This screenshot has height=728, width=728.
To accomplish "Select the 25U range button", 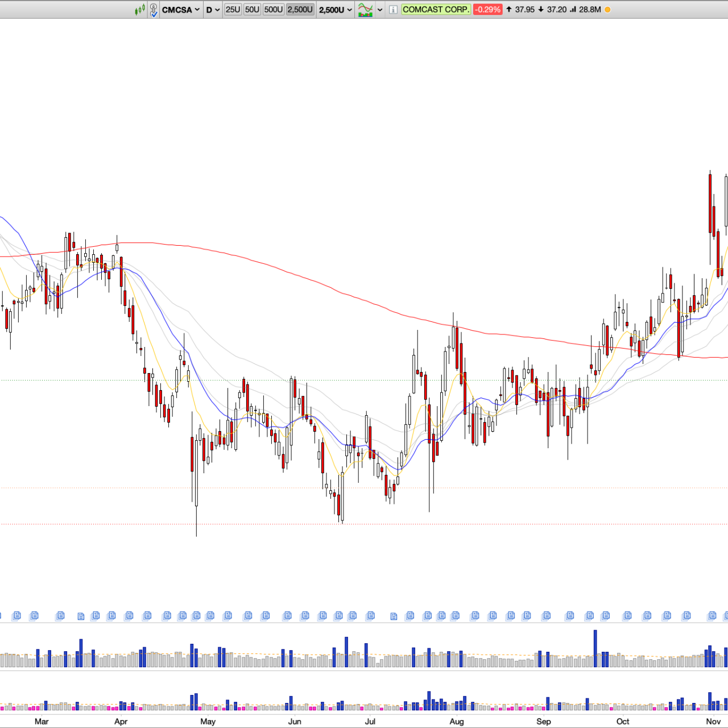I will click(233, 10).
